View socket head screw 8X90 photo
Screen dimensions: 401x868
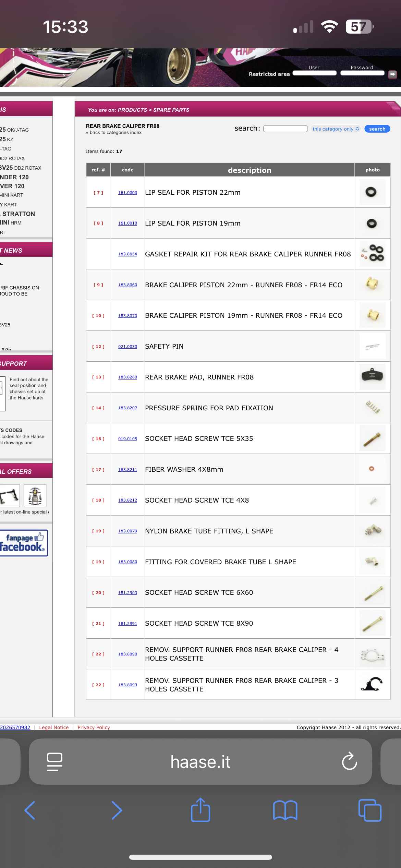pos(373,623)
